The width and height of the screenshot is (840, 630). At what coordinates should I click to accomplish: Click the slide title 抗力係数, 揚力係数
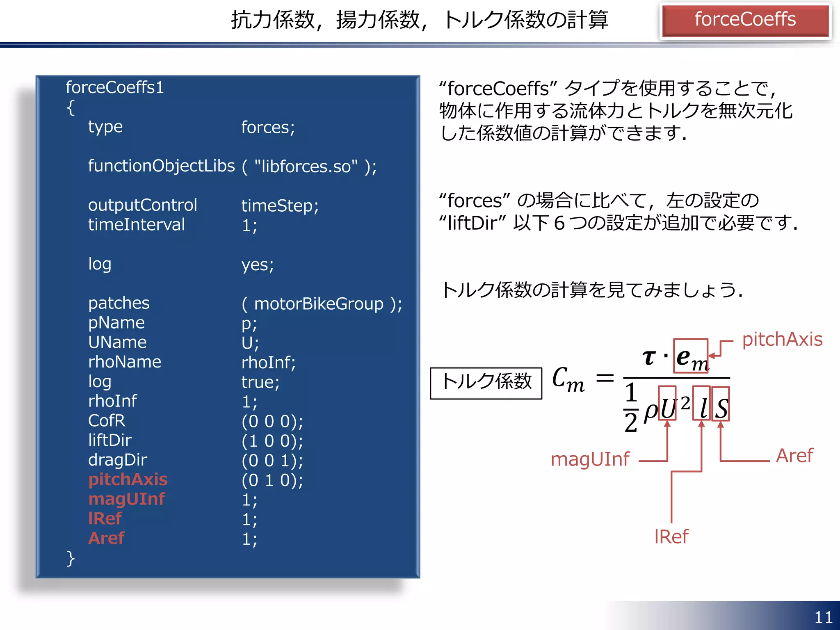pos(419,20)
